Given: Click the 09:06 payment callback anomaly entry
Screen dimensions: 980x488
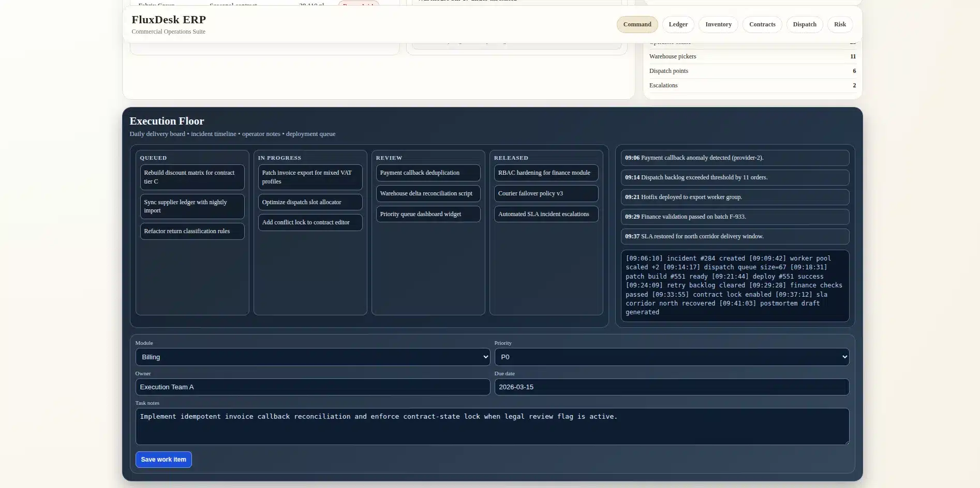Looking at the screenshot, I should tap(735, 158).
